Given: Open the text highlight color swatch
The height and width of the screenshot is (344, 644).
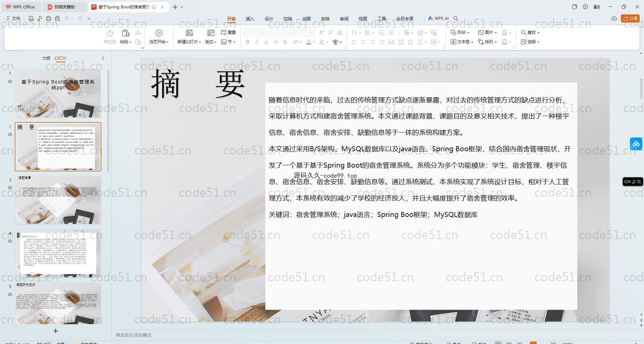Looking at the screenshot, I should 322,42.
